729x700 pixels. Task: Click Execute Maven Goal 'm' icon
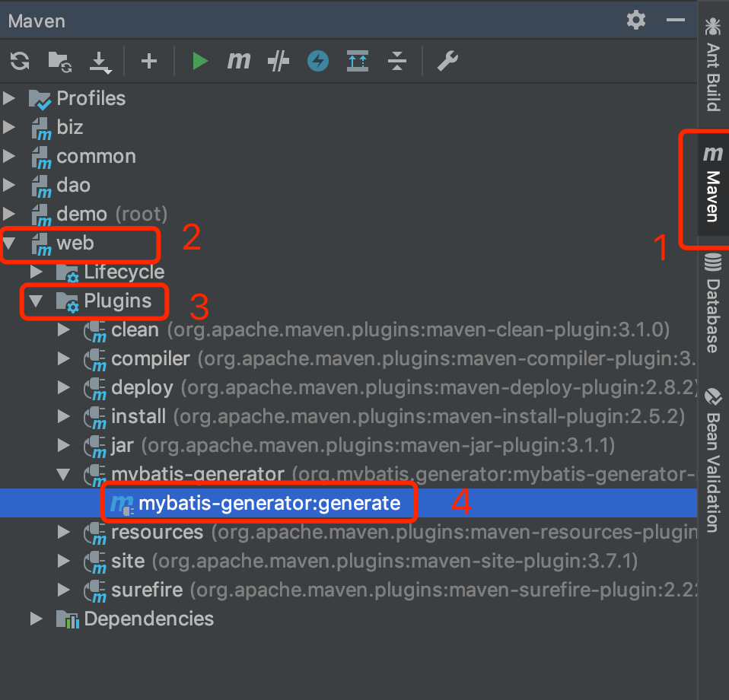coord(239,62)
